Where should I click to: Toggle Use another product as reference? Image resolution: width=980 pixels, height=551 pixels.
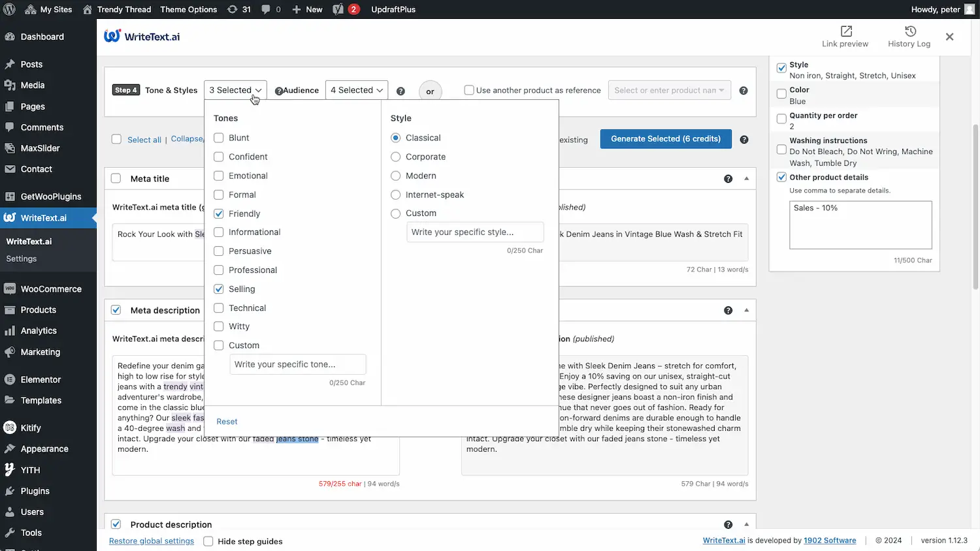[469, 90]
